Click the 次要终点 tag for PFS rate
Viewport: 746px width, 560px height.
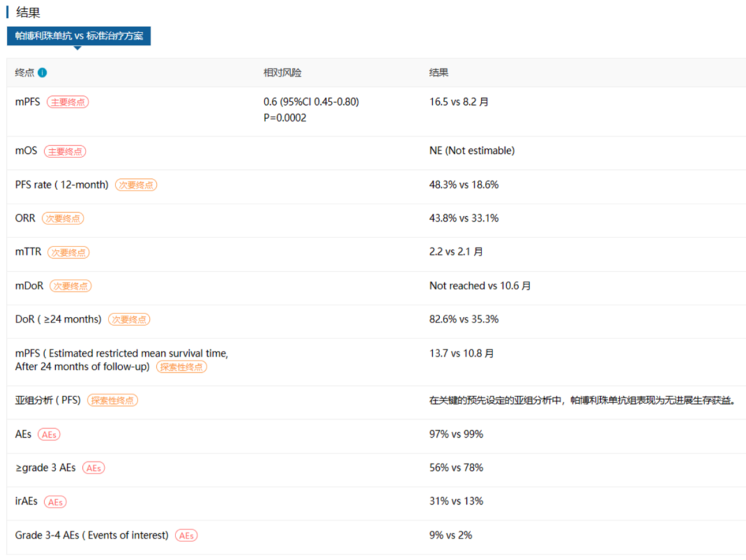pyautogui.click(x=136, y=185)
